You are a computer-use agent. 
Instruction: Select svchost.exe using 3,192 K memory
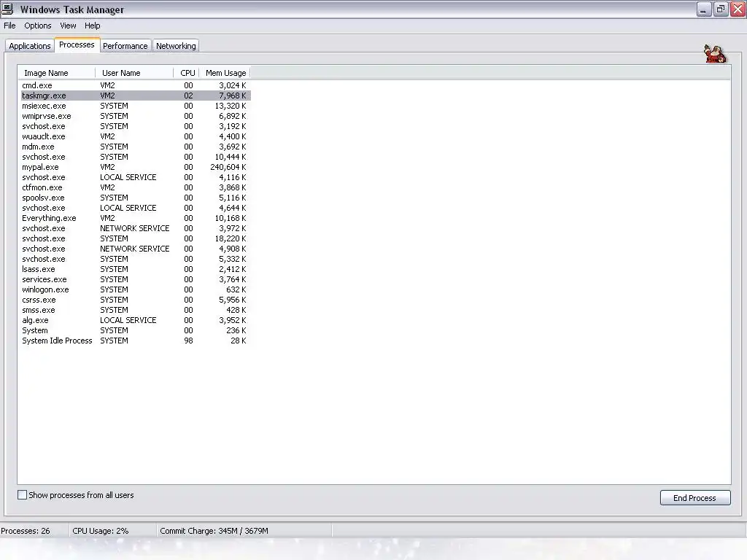point(135,126)
